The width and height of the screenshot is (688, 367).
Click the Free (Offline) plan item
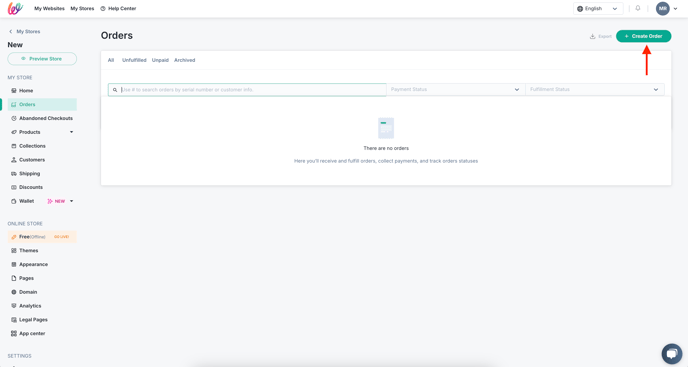click(x=42, y=237)
